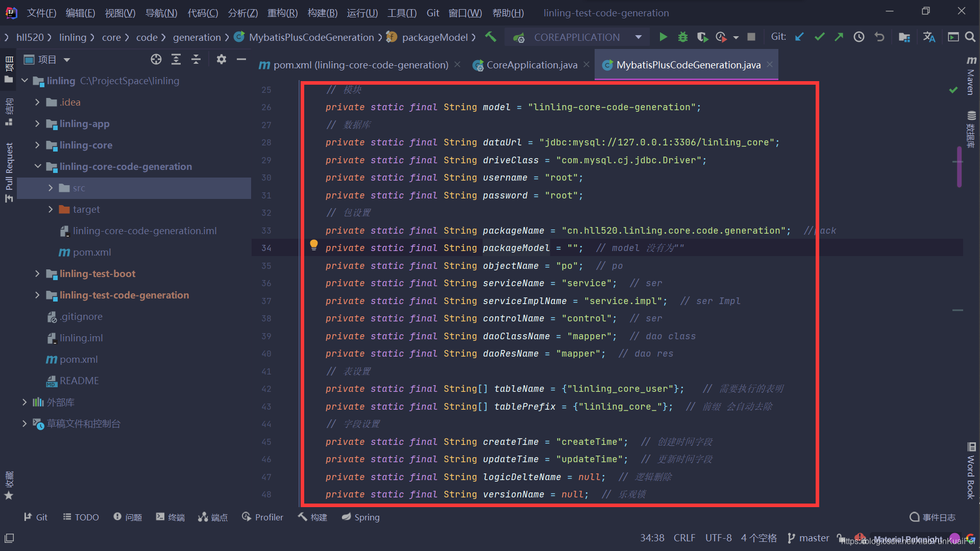This screenshot has width=980, height=551.
Task: Start debugging with the bug icon
Action: tap(683, 37)
